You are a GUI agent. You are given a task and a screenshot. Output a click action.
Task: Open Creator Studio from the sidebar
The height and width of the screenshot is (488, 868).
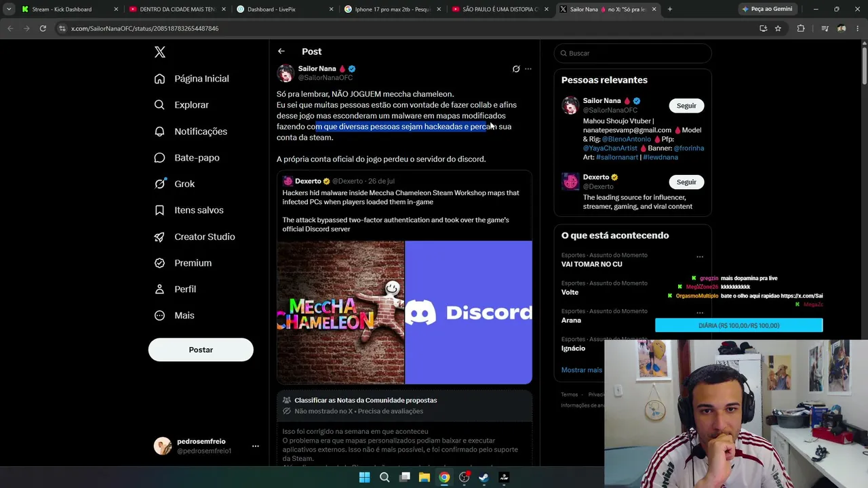[x=195, y=237]
